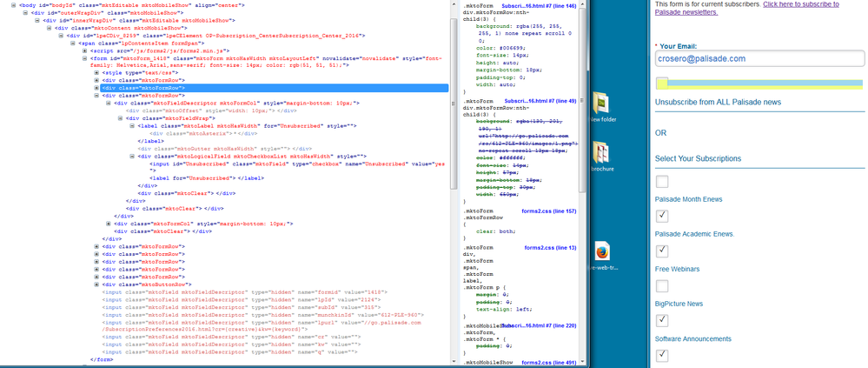Click the HTML panel vertical scrollbar
The width and height of the screenshot is (868, 368).
(x=454, y=105)
